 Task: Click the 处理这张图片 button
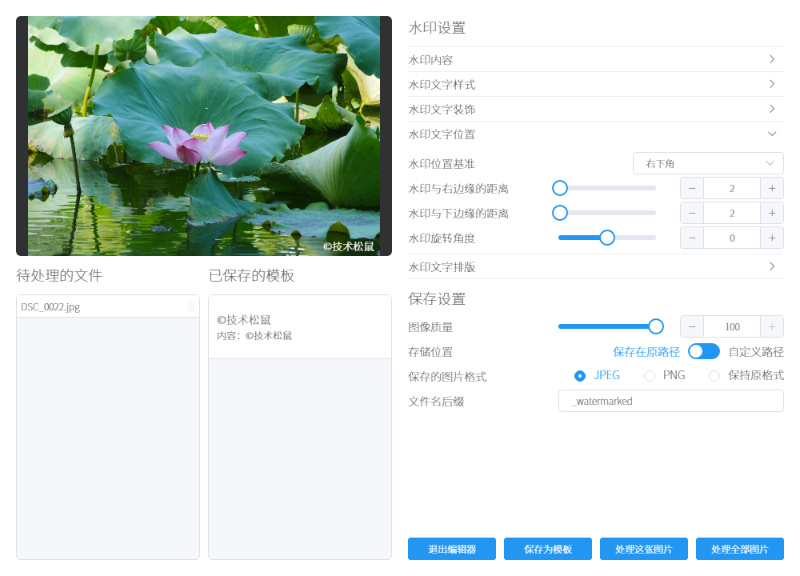[644, 549]
